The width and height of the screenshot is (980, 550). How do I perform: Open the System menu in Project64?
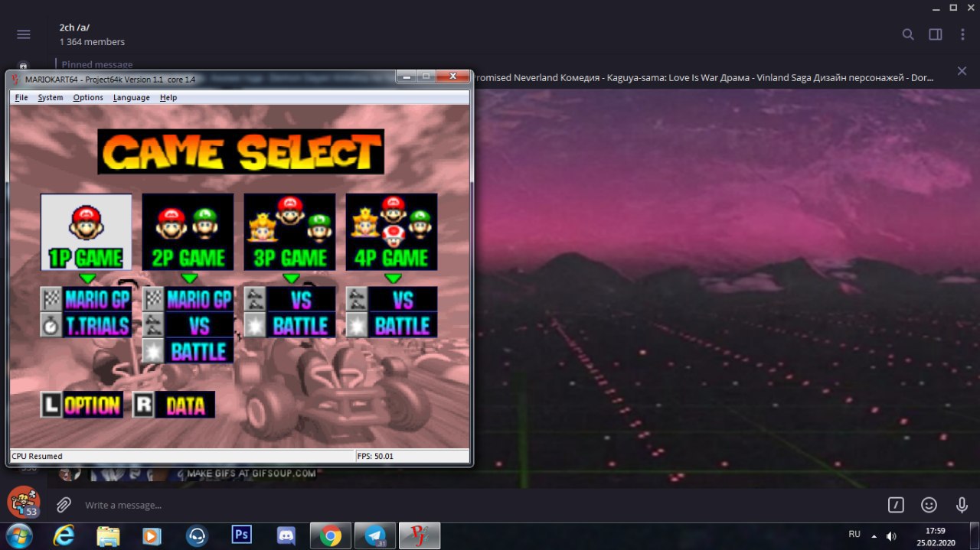(x=51, y=97)
